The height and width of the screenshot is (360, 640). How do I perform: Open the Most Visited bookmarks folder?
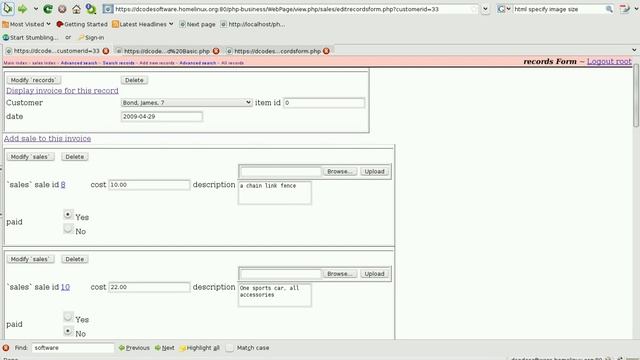coord(27,24)
